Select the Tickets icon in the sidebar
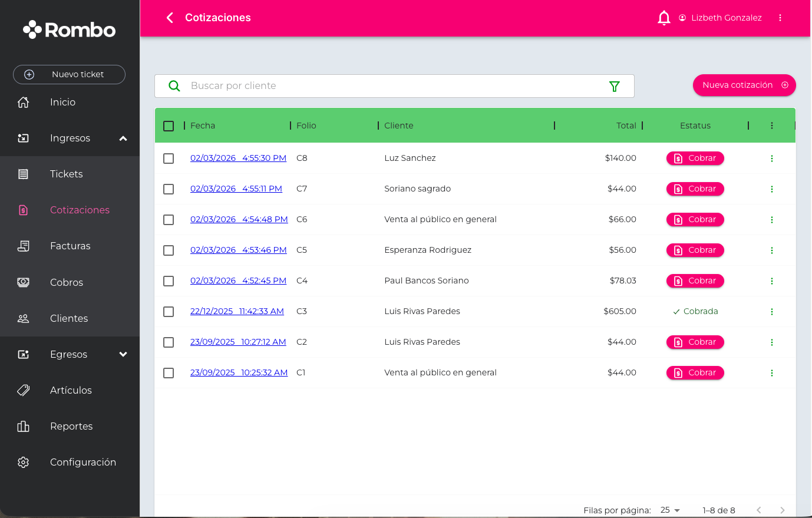The width and height of the screenshot is (812, 518). pos(23,173)
